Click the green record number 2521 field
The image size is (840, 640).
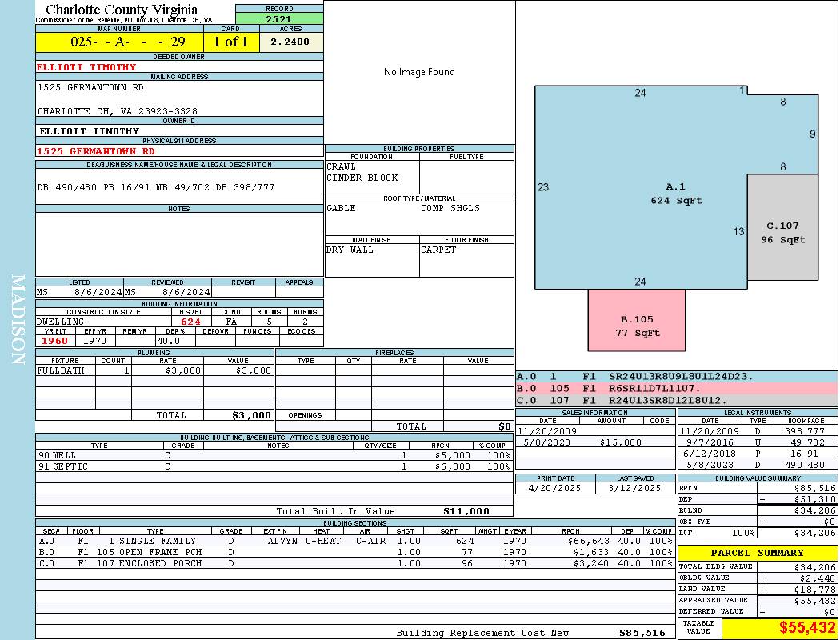click(x=279, y=19)
